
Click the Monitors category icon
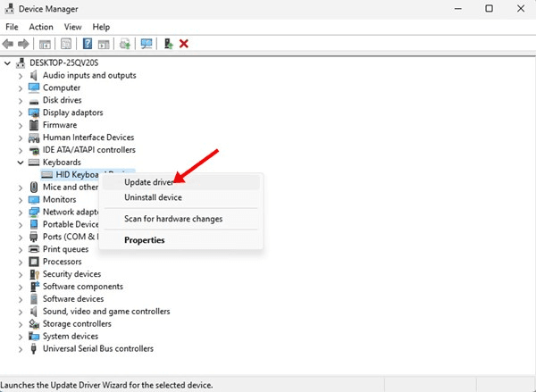34,199
